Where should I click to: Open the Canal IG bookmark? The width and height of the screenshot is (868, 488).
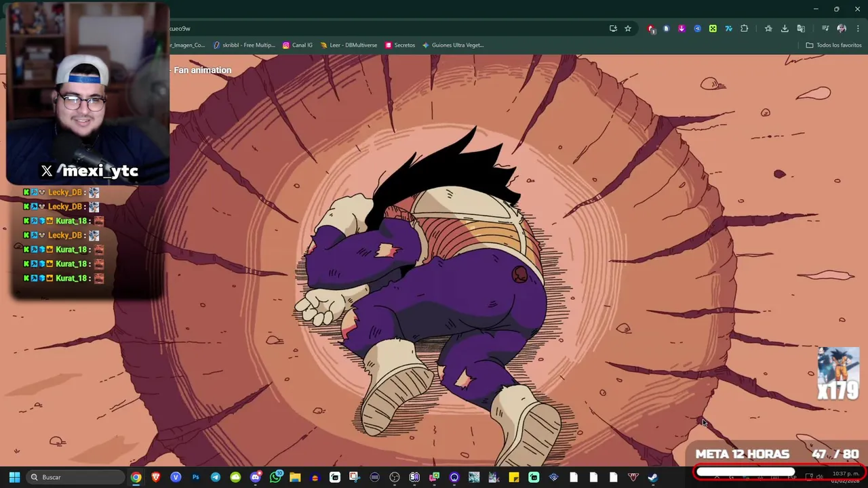point(297,45)
